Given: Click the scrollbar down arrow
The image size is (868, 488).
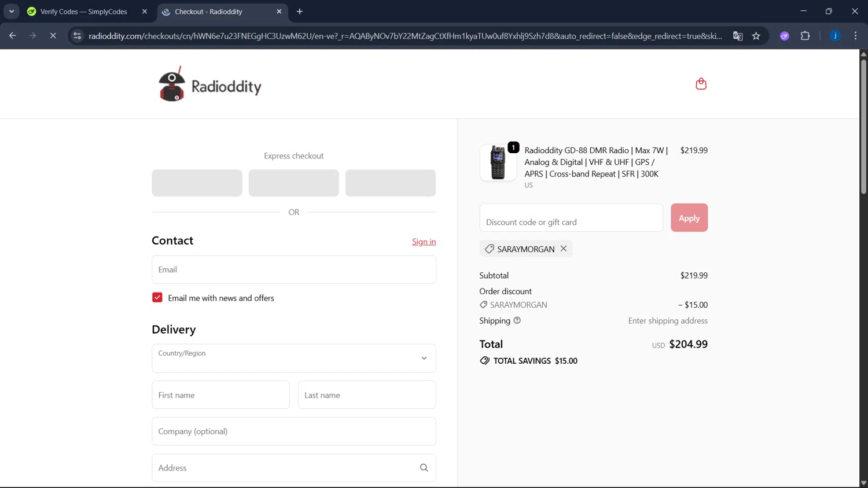Looking at the screenshot, I should click(x=863, y=483).
